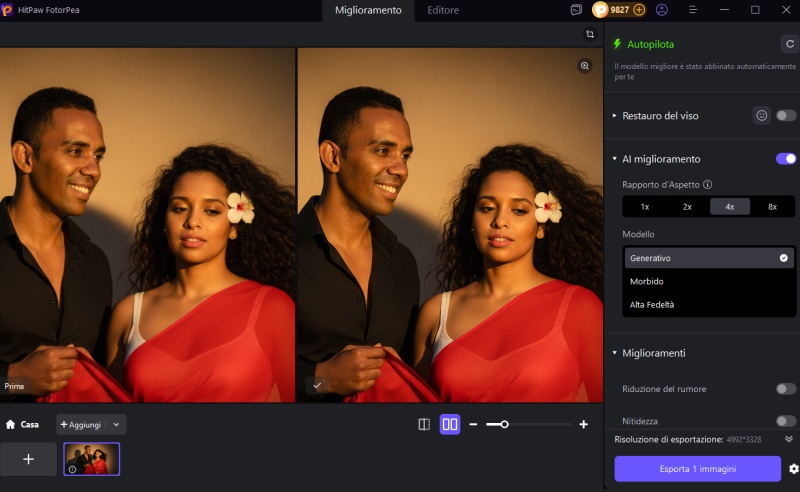Open export settings gear icon
Image resolution: width=800 pixels, height=492 pixels.
click(793, 469)
